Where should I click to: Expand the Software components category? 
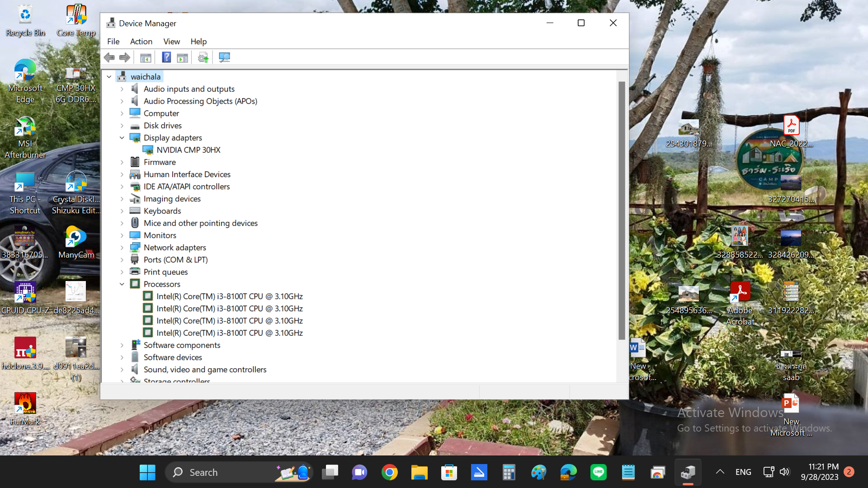[122, 345]
